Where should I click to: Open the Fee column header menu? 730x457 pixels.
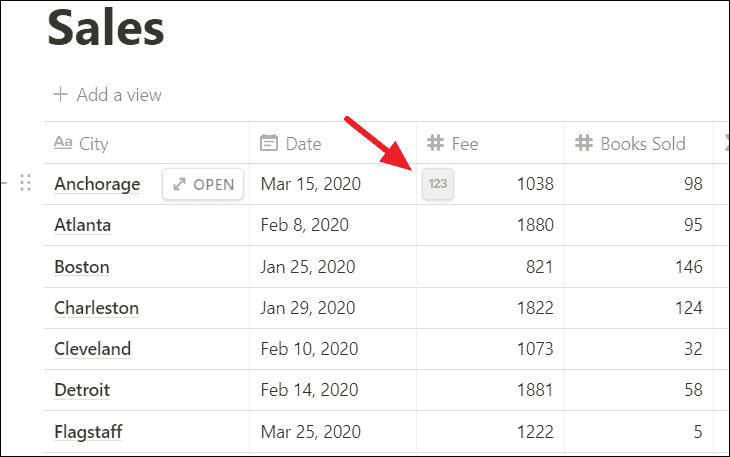tap(491, 143)
